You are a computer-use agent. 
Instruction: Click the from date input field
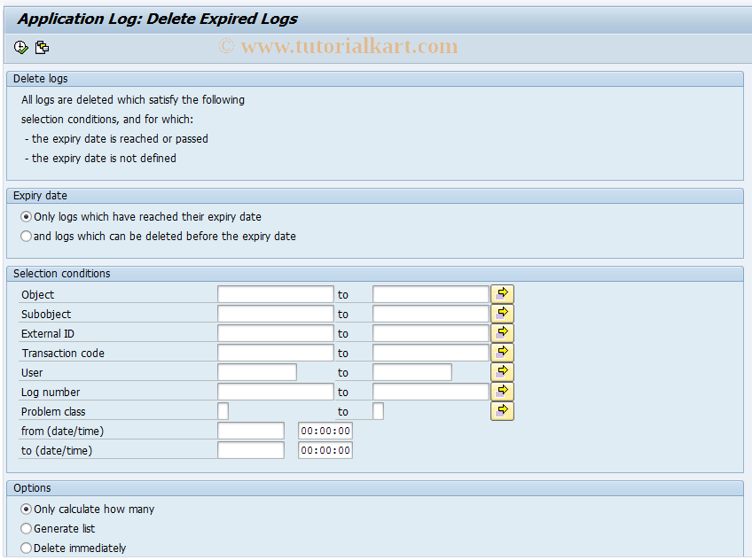[x=251, y=430]
